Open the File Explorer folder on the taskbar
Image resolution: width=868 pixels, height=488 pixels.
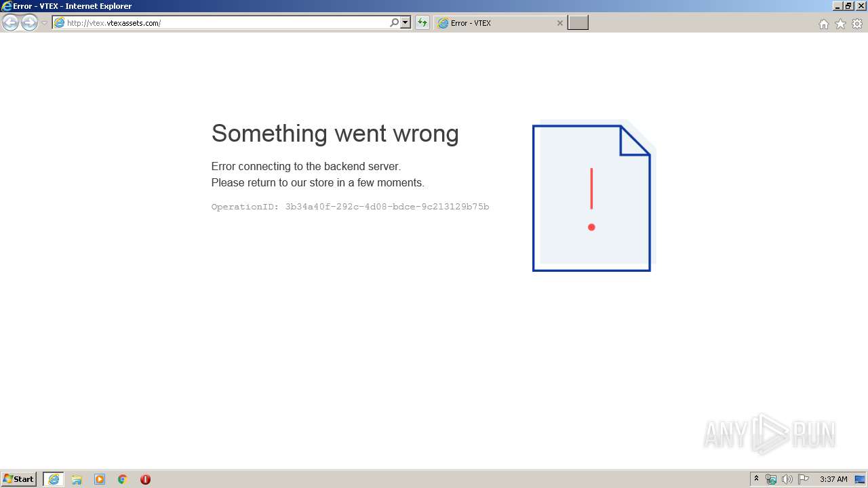point(77,479)
